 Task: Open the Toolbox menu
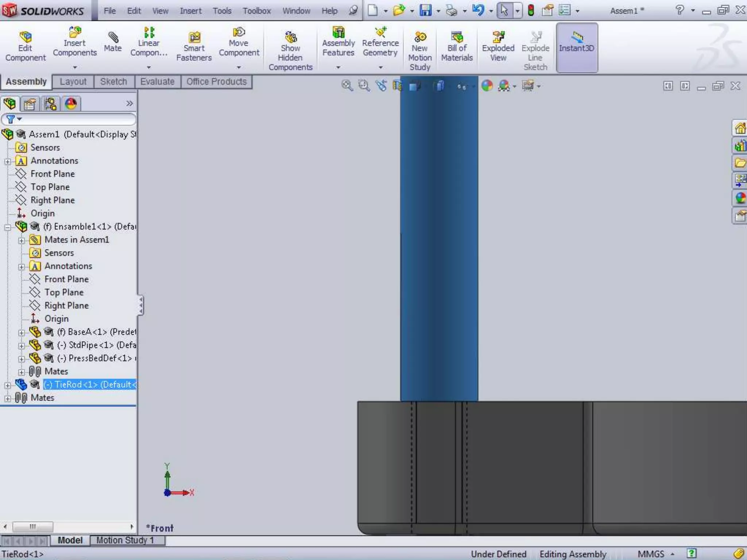click(256, 11)
